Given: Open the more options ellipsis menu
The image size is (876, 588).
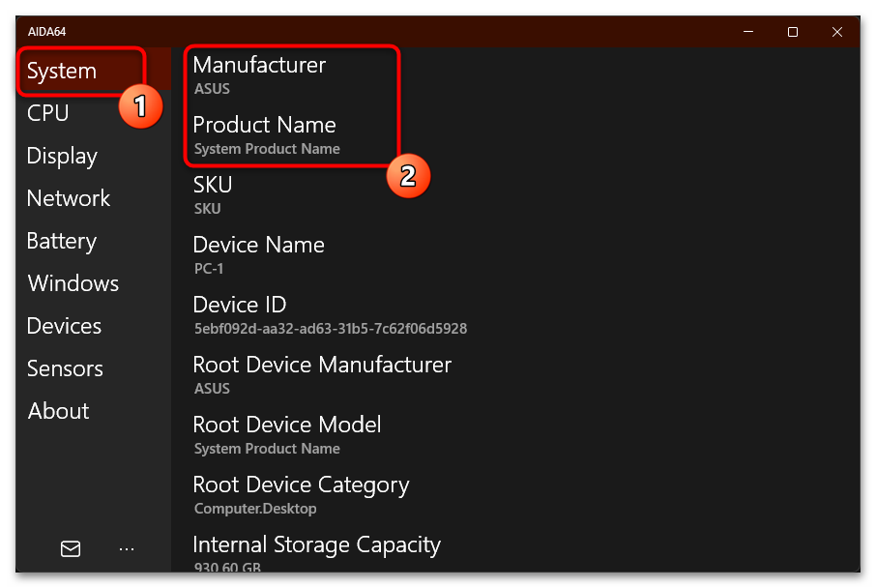Looking at the screenshot, I should click(x=127, y=549).
